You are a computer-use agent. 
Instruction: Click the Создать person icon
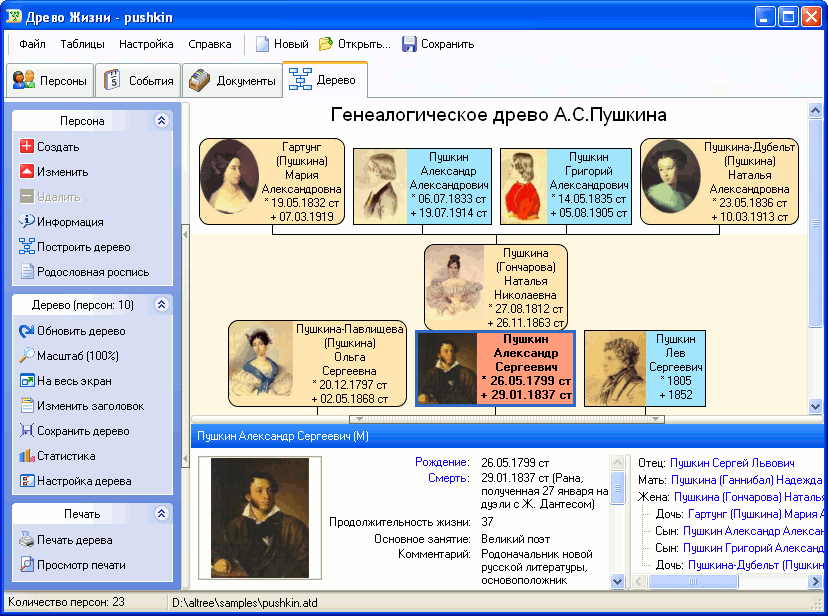[26, 146]
